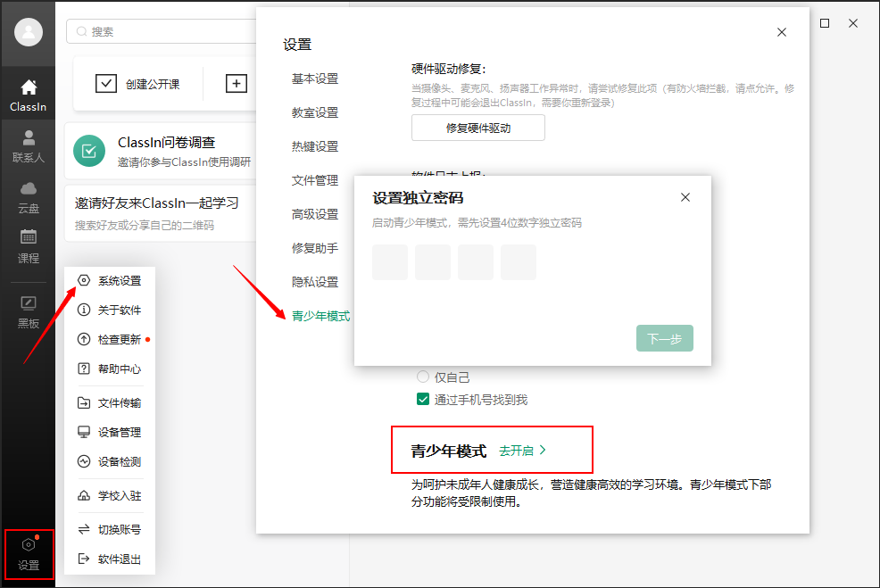This screenshot has width=880, height=588.
Task: Expand 青少年模式 去开启 chevron
Action: [543, 450]
